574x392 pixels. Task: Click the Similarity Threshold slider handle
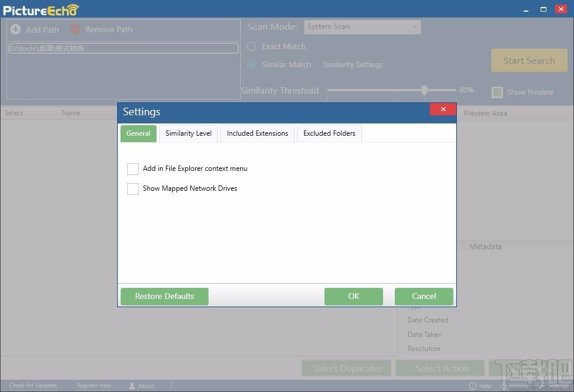(424, 90)
